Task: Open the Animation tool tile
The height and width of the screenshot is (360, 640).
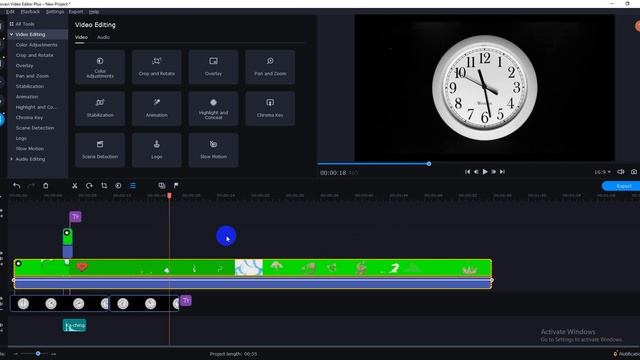Action: [x=157, y=109]
